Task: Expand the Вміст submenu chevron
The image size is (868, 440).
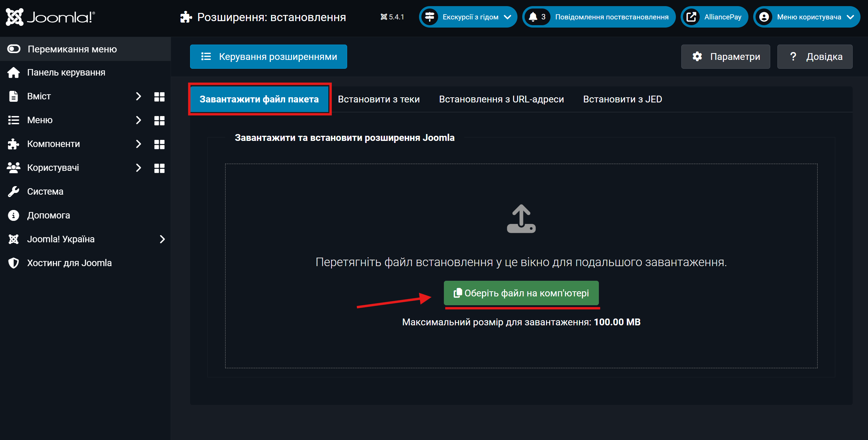Action: pyautogui.click(x=138, y=96)
